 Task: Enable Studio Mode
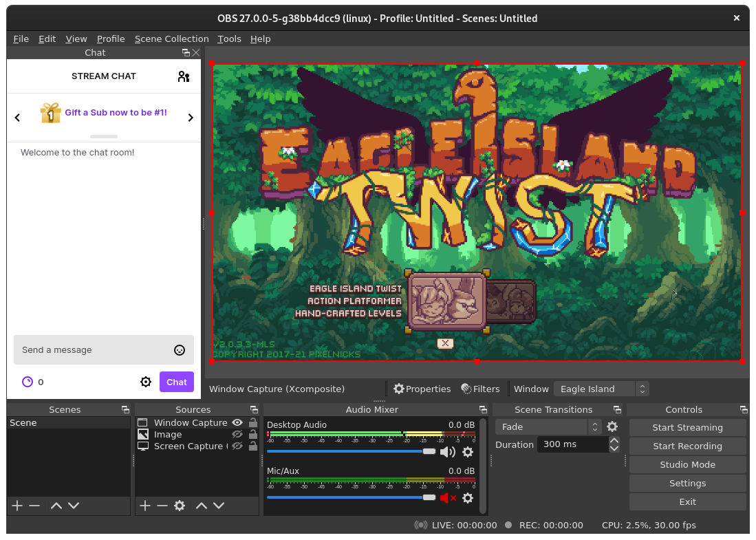point(687,464)
